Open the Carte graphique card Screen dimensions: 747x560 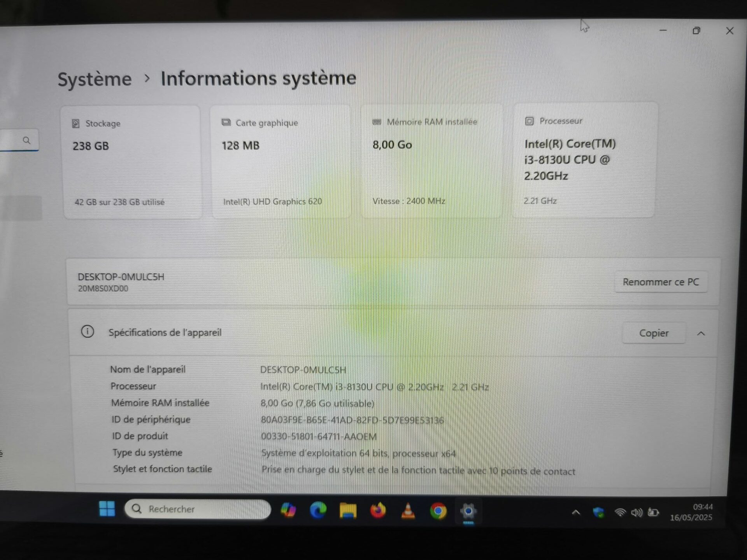click(x=281, y=161)
